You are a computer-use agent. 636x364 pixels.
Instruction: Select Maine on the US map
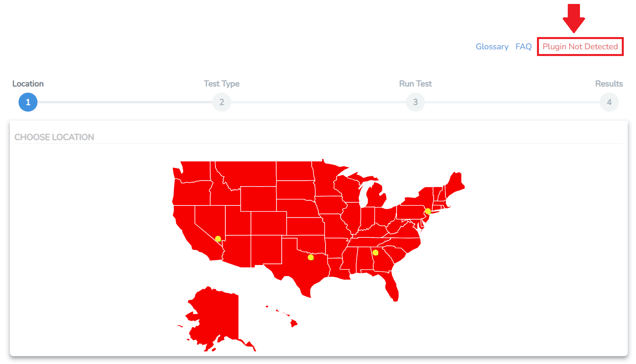[455, 185]
